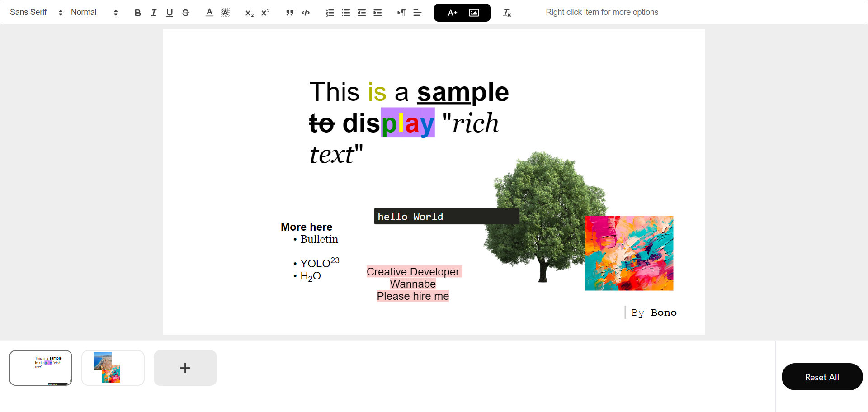
Task: Apply strikethrough formatting
Action: [185, 13]
